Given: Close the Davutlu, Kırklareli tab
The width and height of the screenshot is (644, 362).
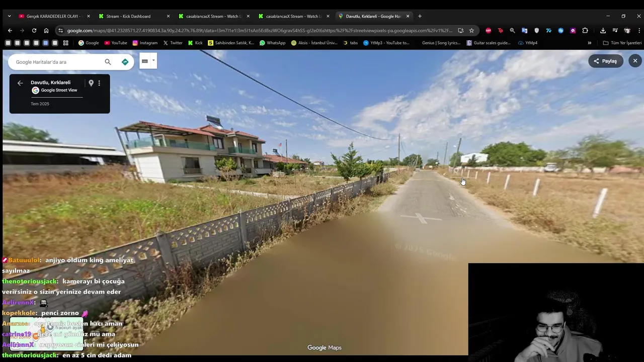Looking at the screenshot, I should point(408,16).
